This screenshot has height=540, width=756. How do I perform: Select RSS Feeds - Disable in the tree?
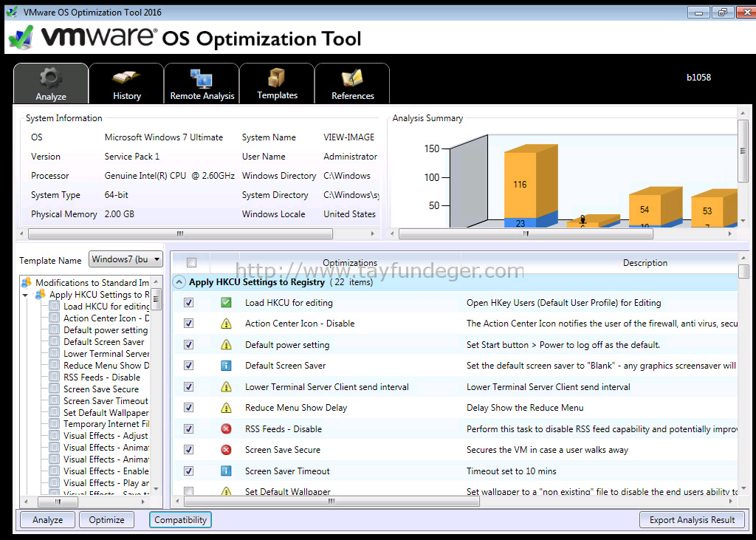pos(102,377)
